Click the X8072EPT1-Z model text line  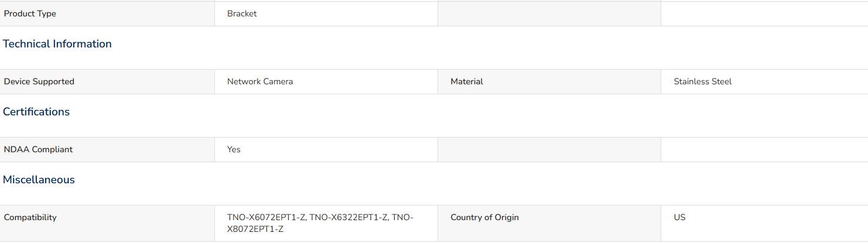pos(255,229)
